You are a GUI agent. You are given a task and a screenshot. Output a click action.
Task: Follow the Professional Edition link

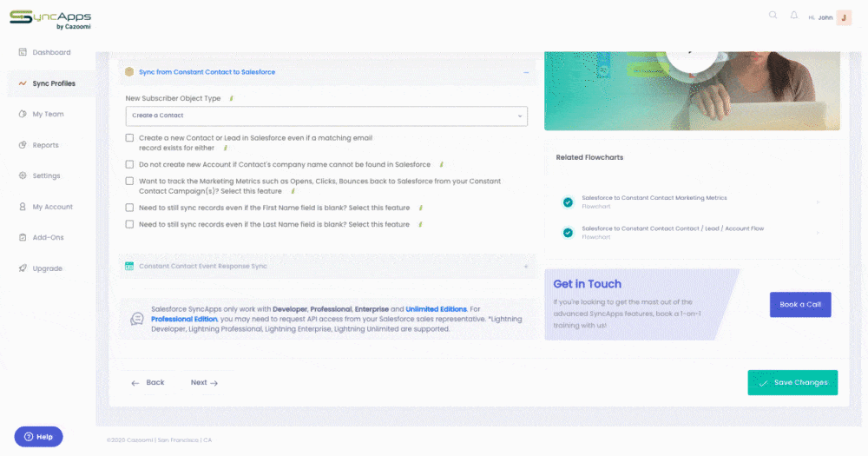click(x=184, y=319)
